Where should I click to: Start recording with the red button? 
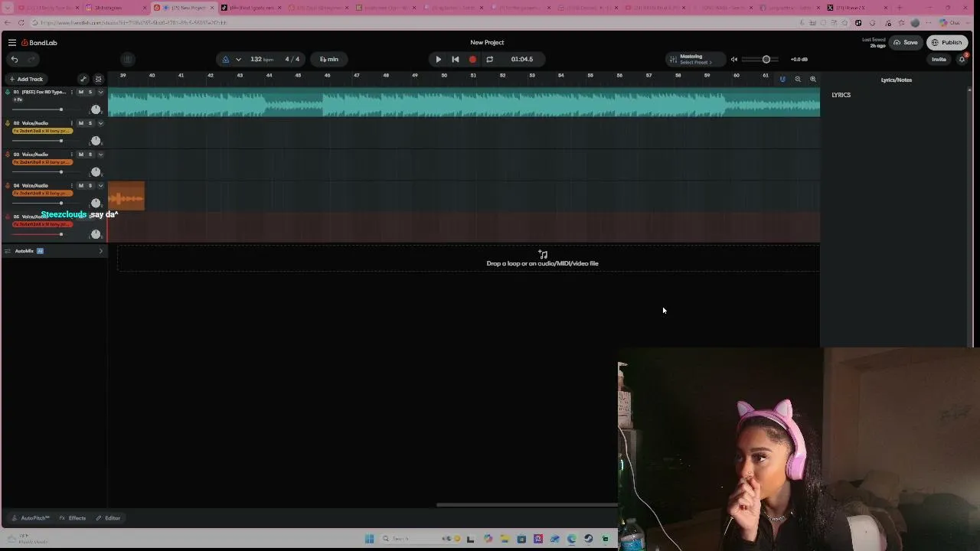(472, 59)
